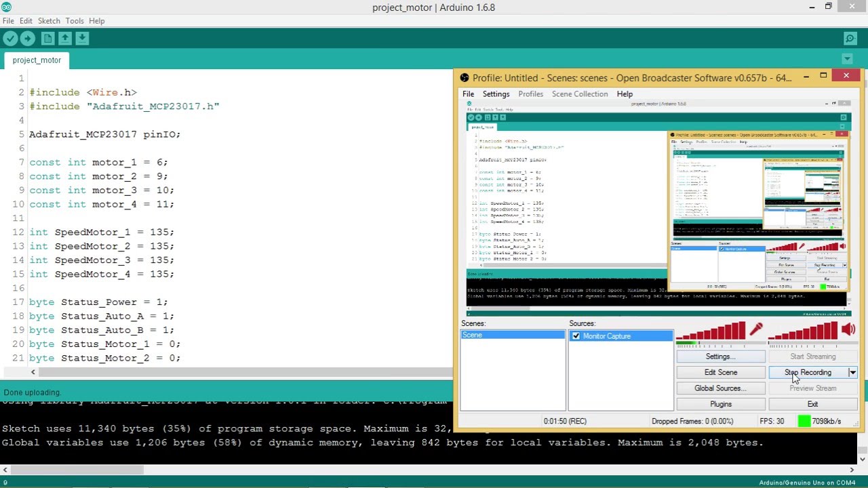Click the OBS preview area
The image size is (868, 488).
click(657, 208)
